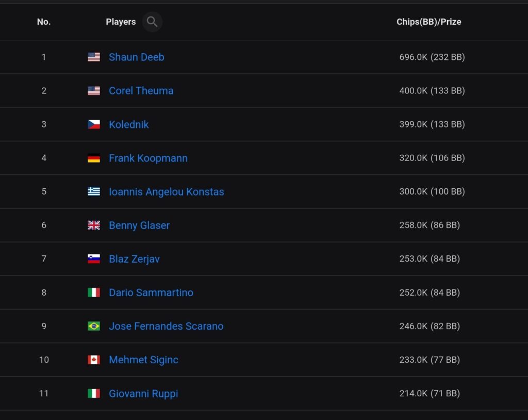Click the Players column header text
Screen dimensions: 528x420
121,22
